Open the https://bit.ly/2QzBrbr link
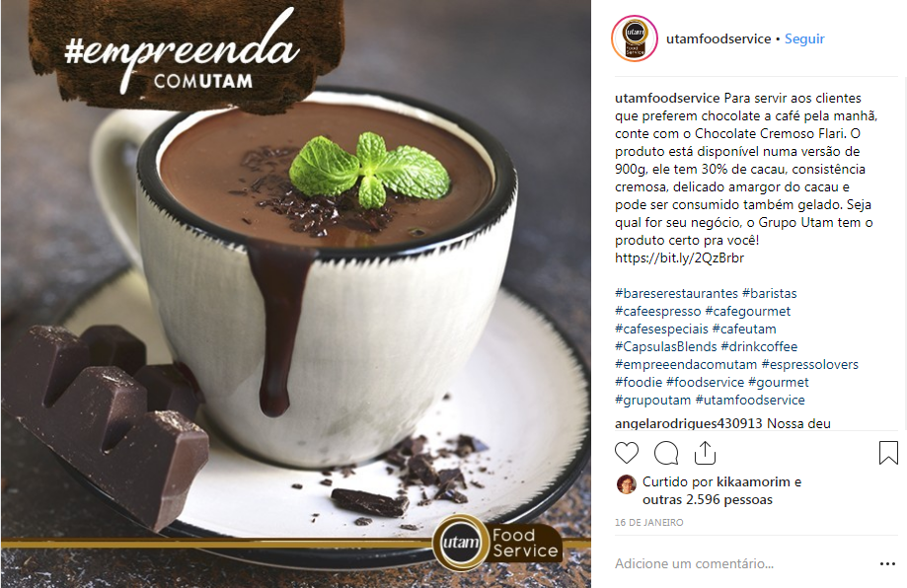 click(679, 257)
